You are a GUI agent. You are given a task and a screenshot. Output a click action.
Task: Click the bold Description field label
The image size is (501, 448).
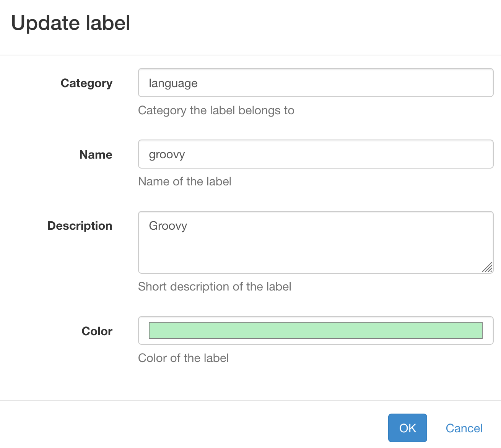[80, 226]
